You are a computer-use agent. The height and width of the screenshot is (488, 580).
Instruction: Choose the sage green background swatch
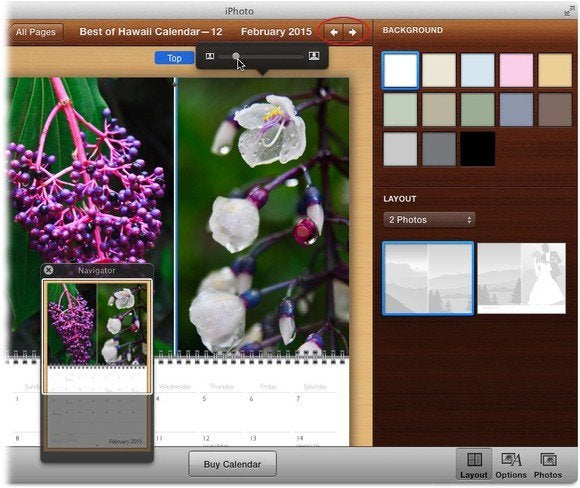coord(478,110)
